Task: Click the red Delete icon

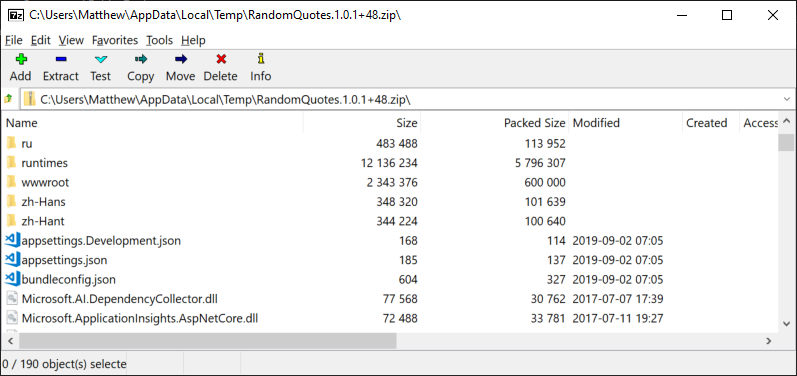Action: point(221,59)
